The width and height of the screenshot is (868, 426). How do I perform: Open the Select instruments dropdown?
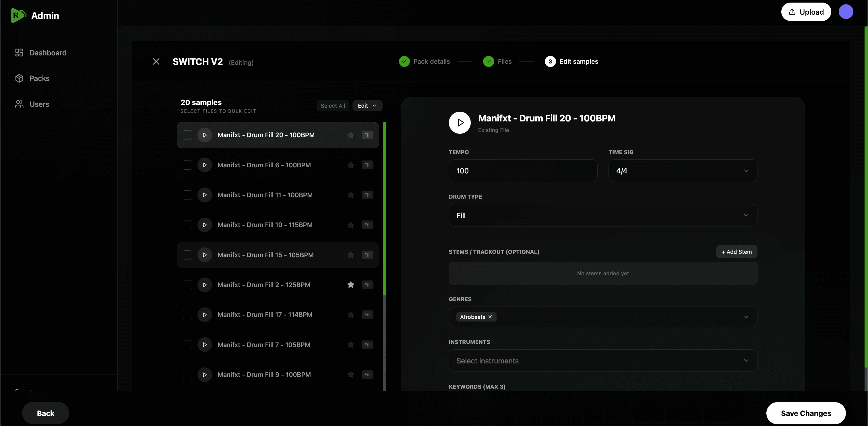[603, 361]
